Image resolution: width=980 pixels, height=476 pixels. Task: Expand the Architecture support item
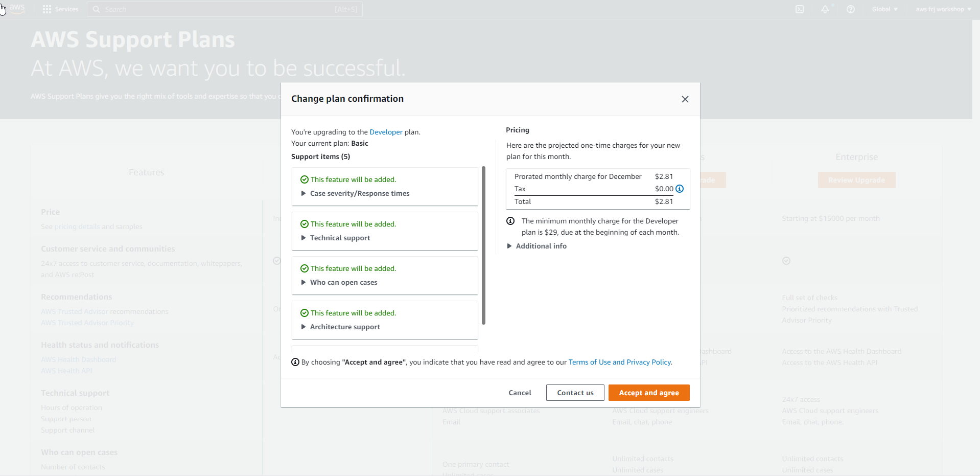tap(345, 327)
